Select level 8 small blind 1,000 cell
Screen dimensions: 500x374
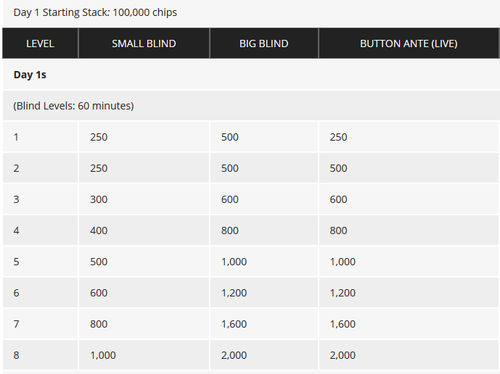[x=144, y=355]
